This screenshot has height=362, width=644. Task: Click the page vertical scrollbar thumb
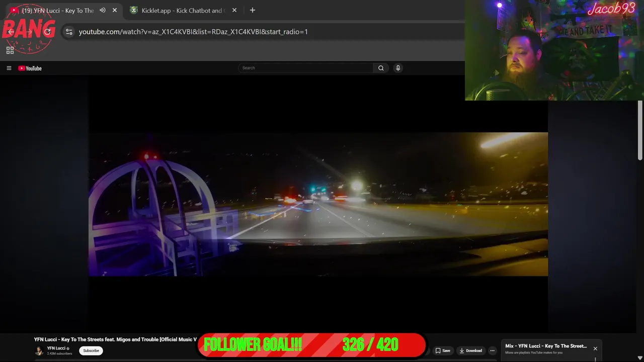pos(640,131)
